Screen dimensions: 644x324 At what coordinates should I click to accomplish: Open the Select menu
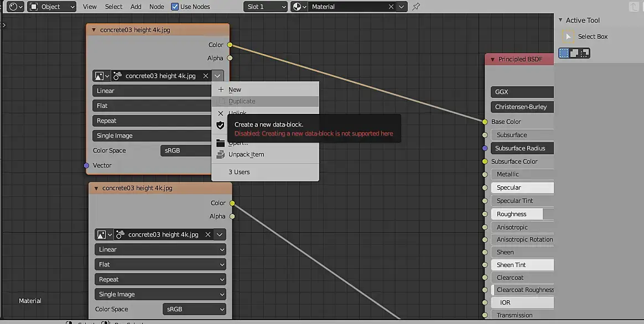[x=113, y=7]
